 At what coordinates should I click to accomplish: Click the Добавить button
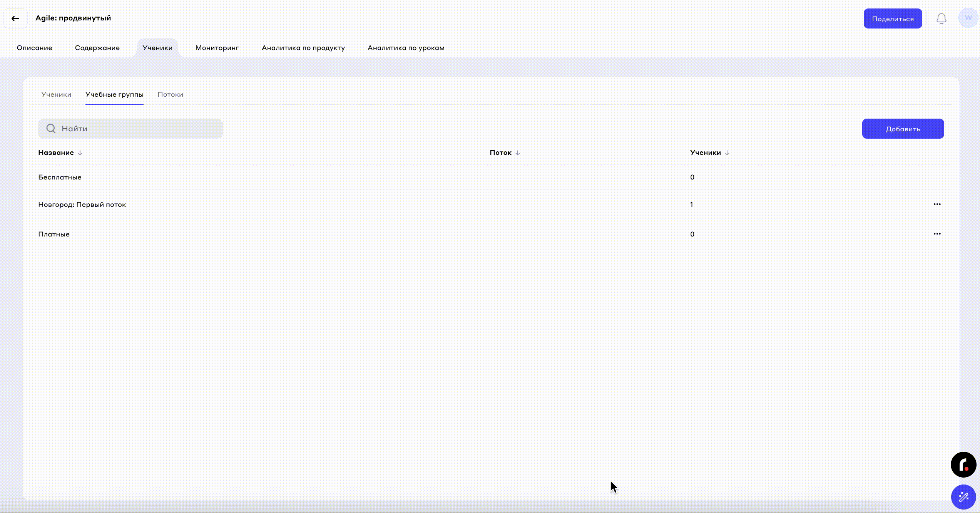(x=903, y=129)
